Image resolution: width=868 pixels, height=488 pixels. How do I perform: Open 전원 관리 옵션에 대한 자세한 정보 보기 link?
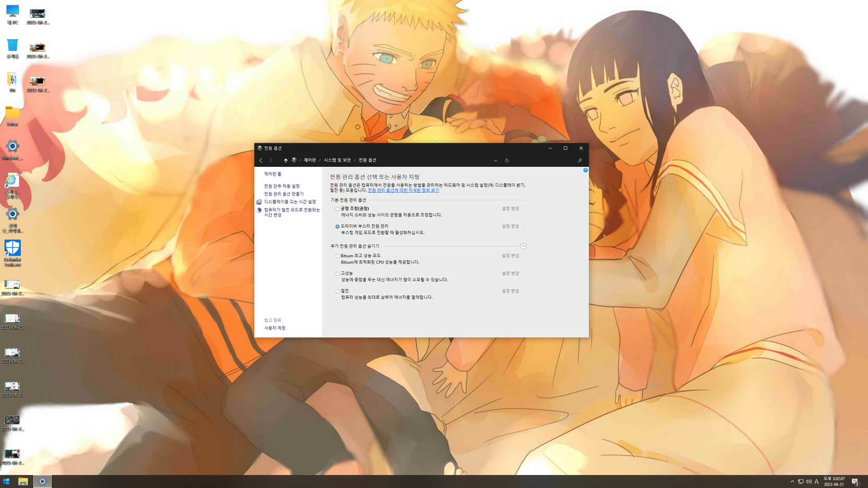tap(403, 190)
